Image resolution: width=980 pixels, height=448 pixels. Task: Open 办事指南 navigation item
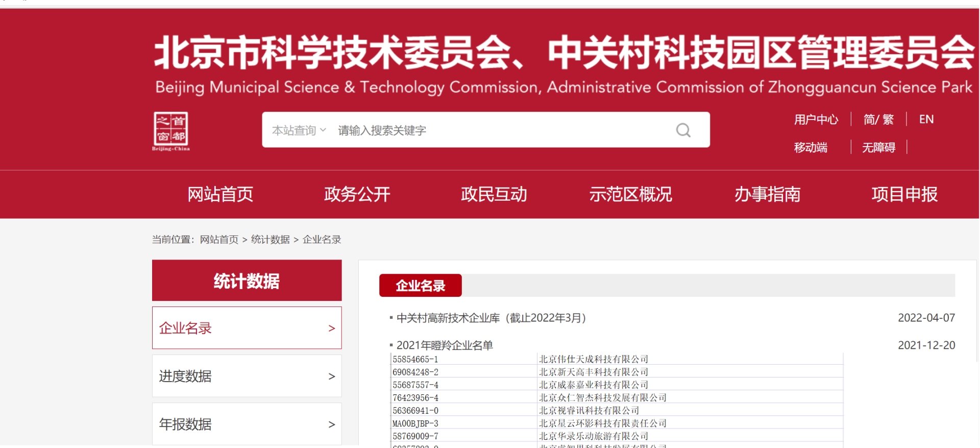(x=768, y=194)
